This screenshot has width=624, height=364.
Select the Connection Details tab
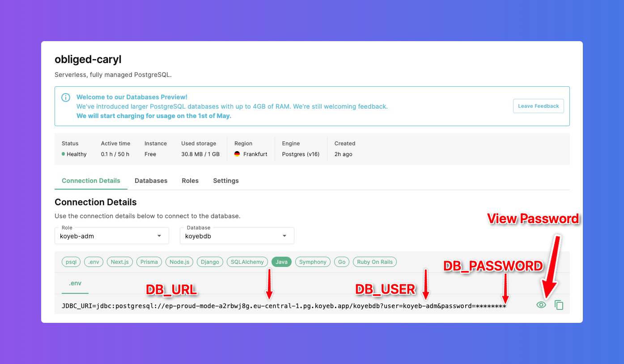click(91, 181)
